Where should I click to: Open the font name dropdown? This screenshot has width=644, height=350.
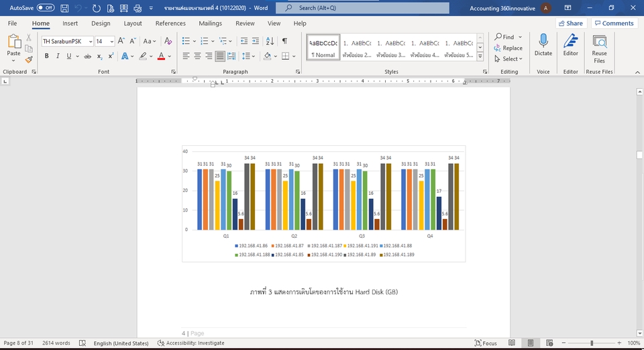point(91,42)
